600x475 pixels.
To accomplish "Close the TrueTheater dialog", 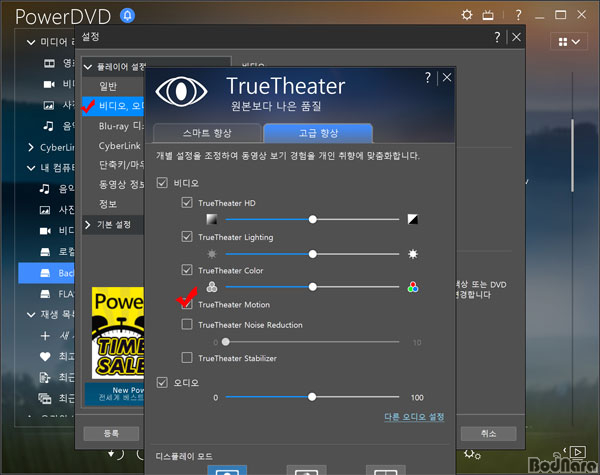I will (x=447, y=78).
